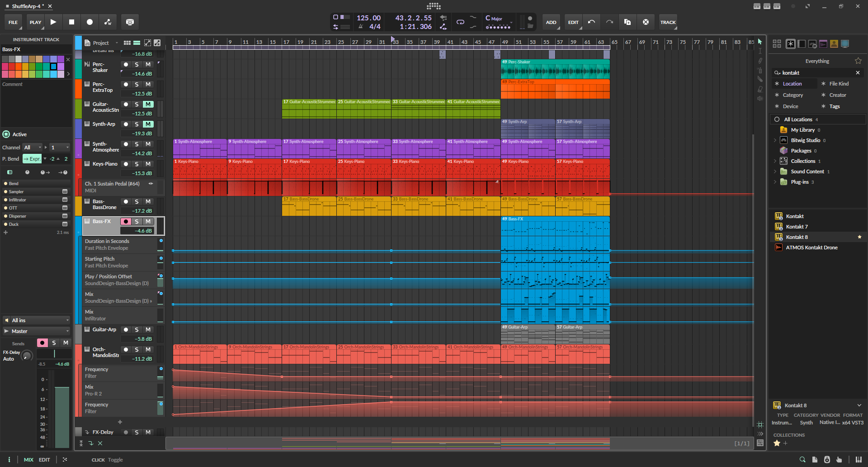Open the FILE menu
Image resolution: width=868 pixels, height=467 pixels.
coord(13,22)
